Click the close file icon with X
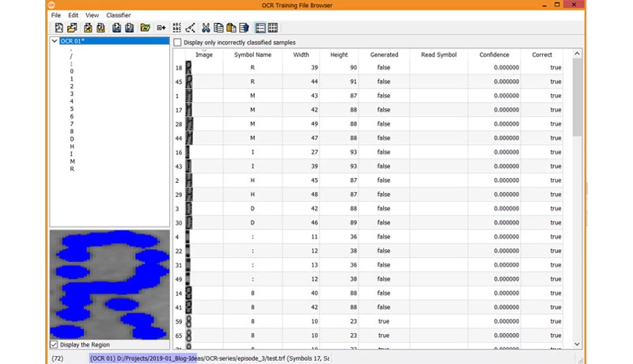This screenshot has width=633, height=364. click(x=88, y=28)
